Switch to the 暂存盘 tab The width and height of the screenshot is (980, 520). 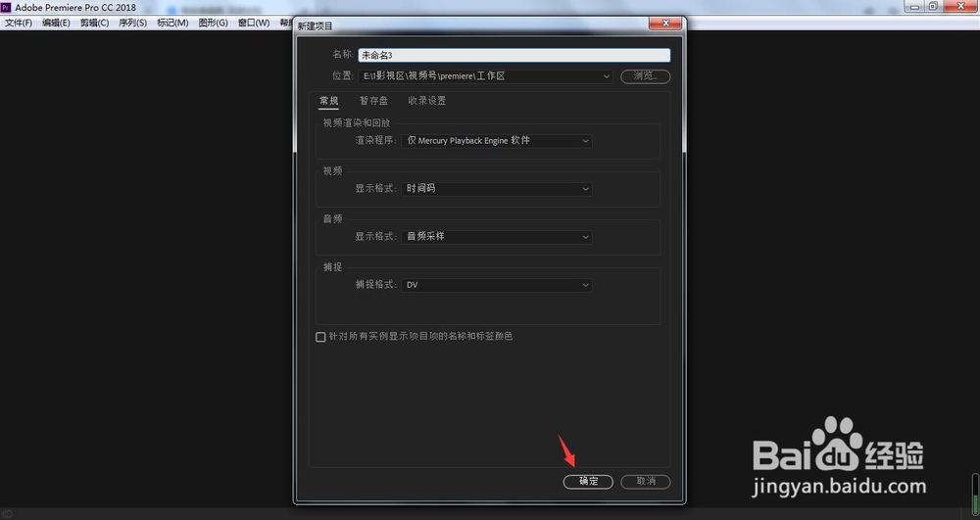tap(373, 101)
